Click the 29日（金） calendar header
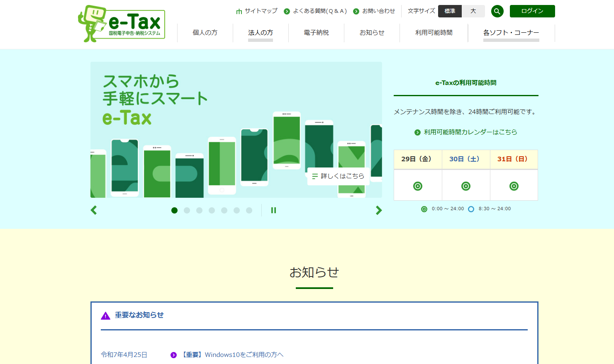The height and width of the screenshot is (364, 614). pos(418,159)
